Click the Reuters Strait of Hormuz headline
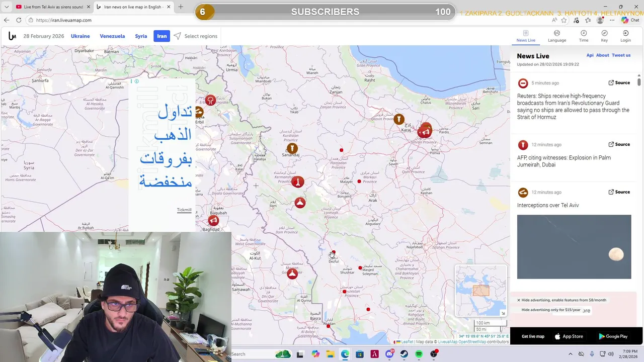This screenshot has height=362, width=644. 573,107
